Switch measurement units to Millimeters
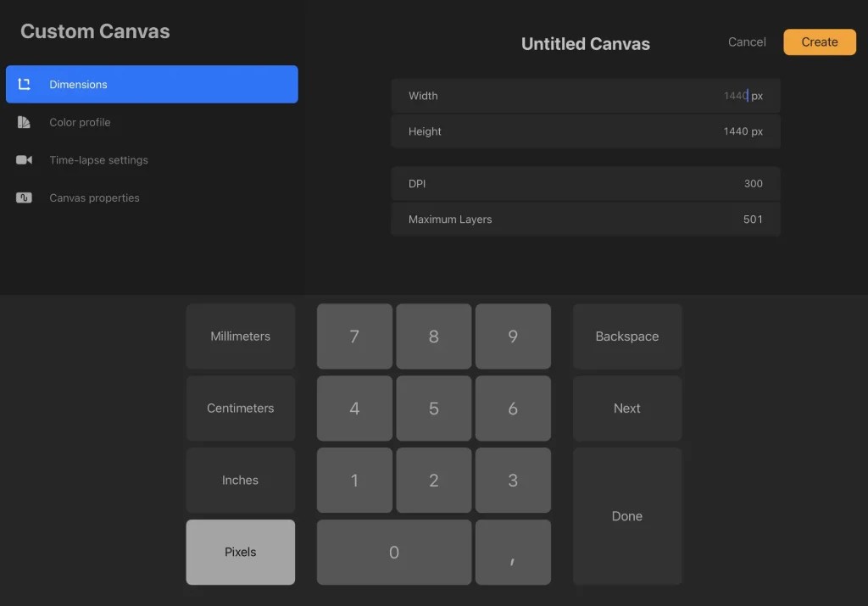Screen dimensions: 868x606 pos(240,336)
